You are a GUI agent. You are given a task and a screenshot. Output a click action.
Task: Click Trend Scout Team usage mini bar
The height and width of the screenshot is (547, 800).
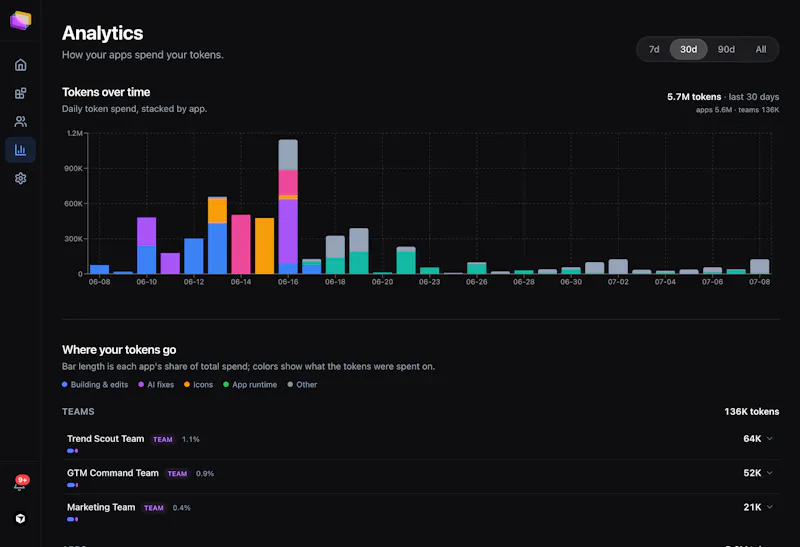(x=72, y=451)
